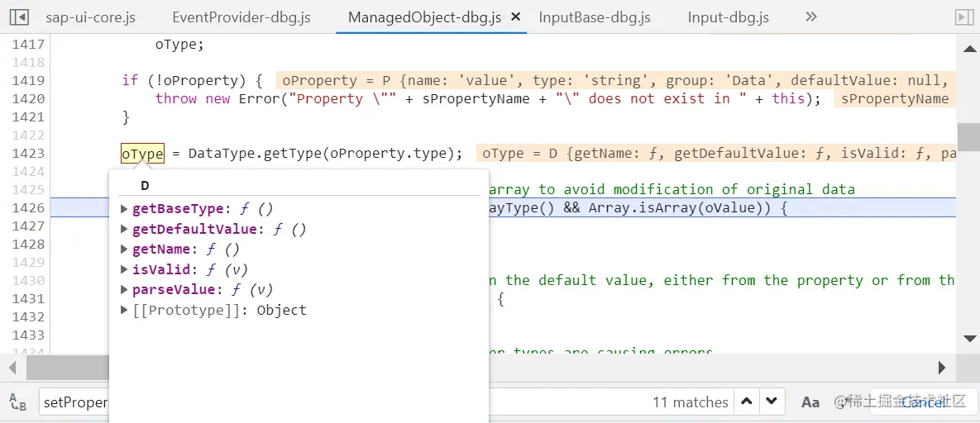
Task: Click the 'oType;' text on line 1417
Action: pyautogui.click(x=179, y=45)
